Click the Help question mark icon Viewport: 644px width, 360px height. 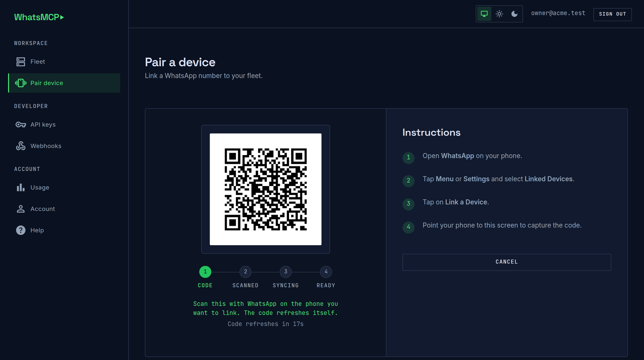tap(21, 230)
